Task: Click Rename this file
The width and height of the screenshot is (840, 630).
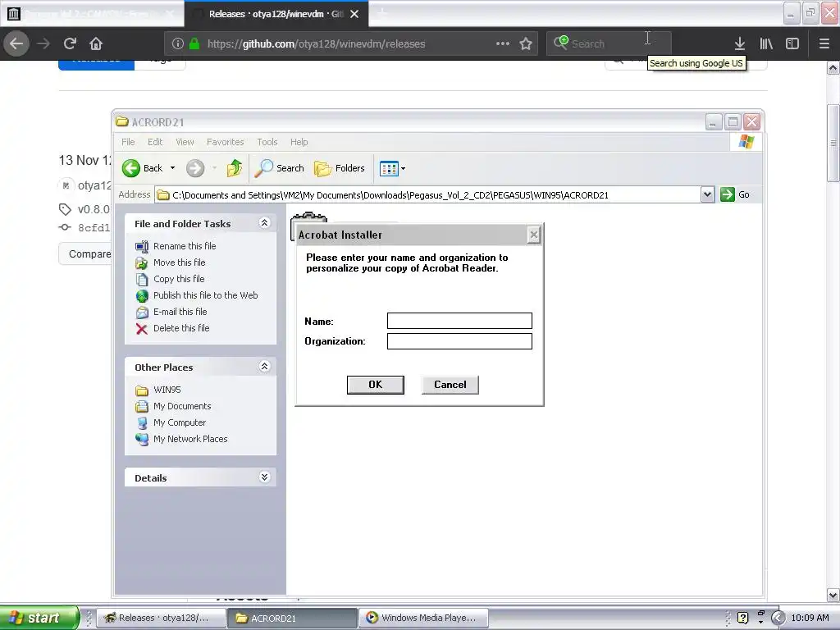Action: coord(185,246)
